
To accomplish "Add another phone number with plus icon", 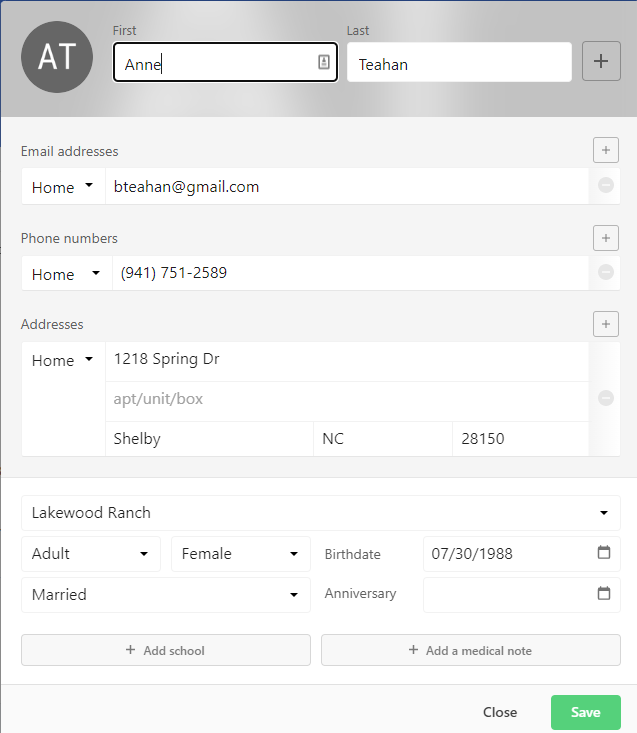I will click(x=605, y=238).
